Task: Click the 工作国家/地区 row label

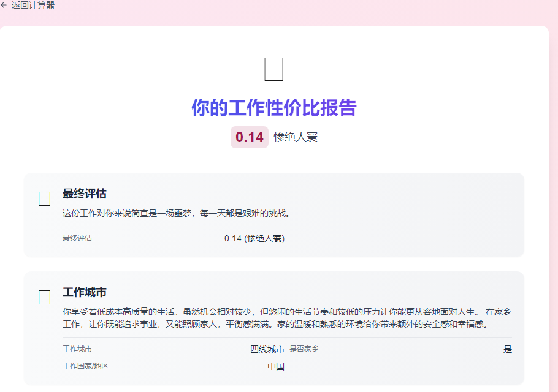Action: pos(84,366)
